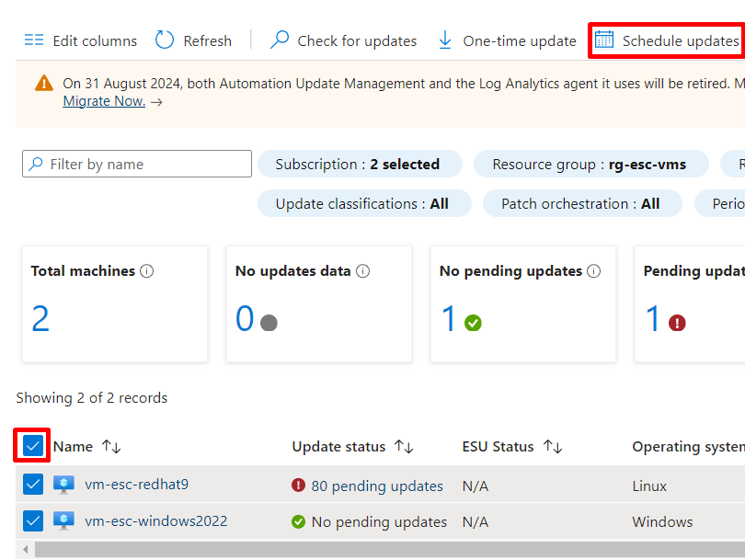Click info icon beside No pending updates
The image size is (745, 560).
point(593,271)
